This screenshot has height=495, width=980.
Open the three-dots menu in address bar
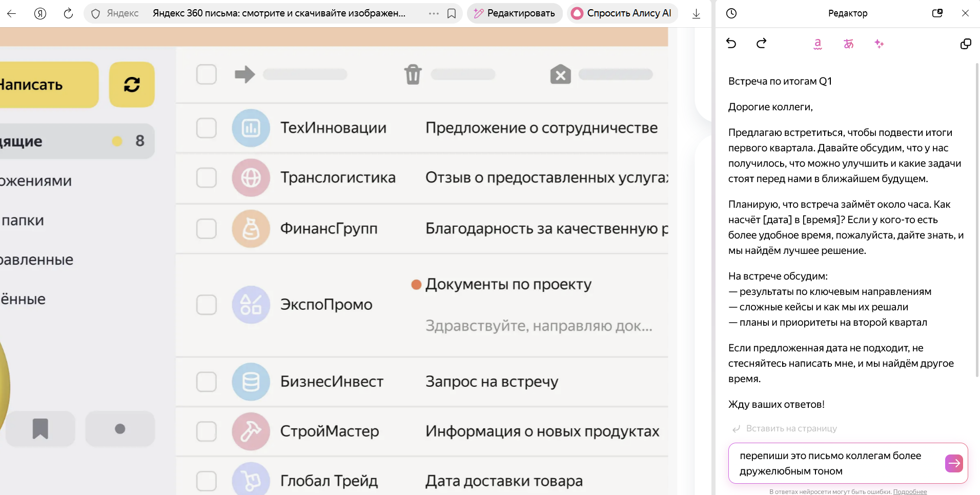click(434, 13)
